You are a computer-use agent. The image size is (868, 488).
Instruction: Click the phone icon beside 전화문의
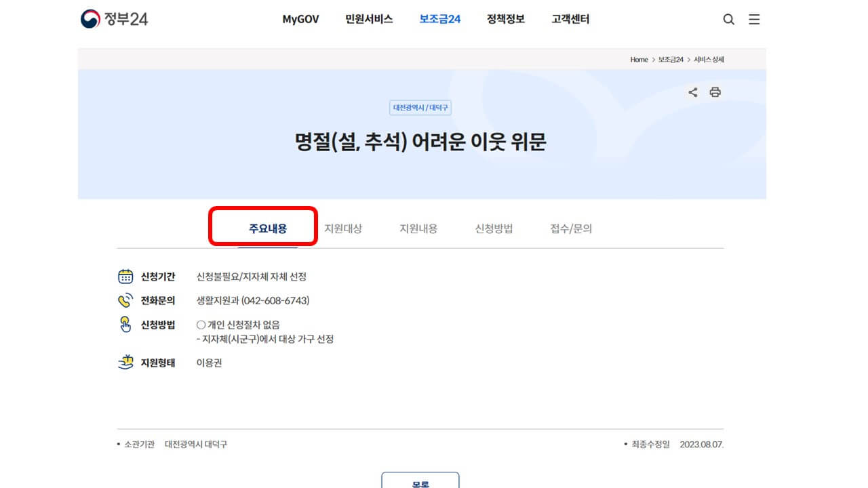coord(125,299)
